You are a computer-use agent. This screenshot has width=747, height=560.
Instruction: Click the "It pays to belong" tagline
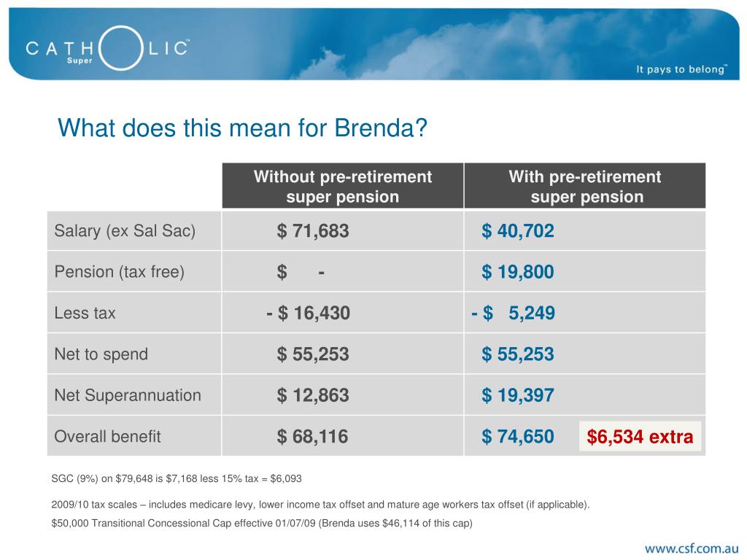pos(681,69)
